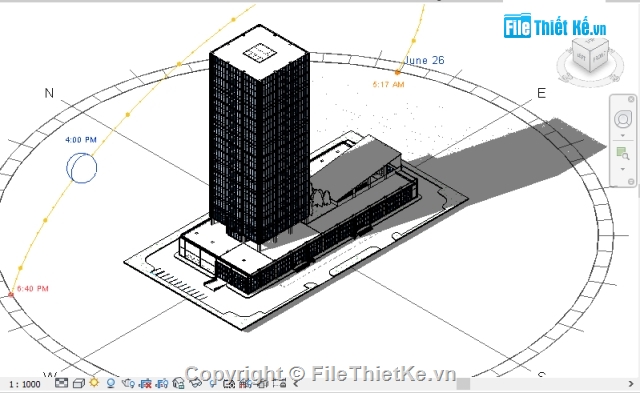This screenshot has height=393, width=640.
Task: Toggle the Reveal Constraints icon
Action: click(x=279, y=384)
